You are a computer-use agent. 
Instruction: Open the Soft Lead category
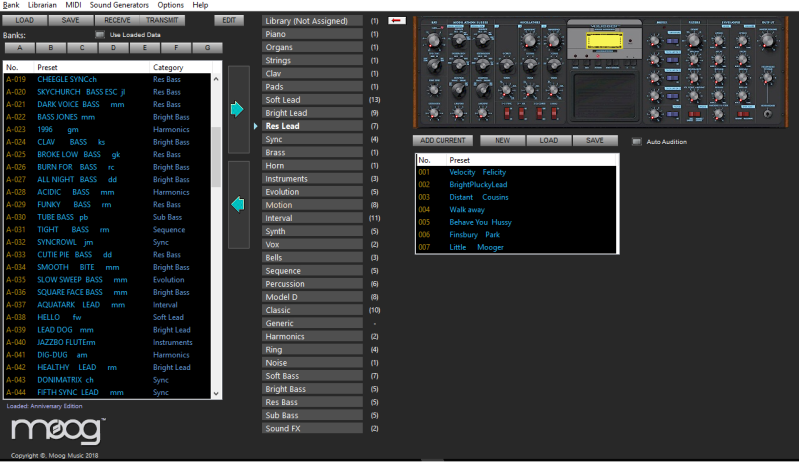307,100
